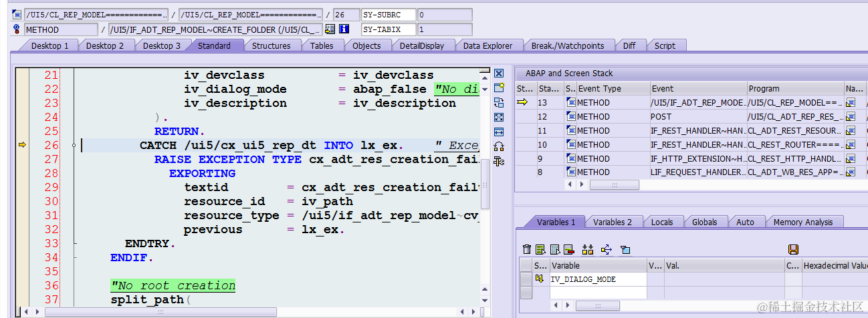Click the program icon beside /UI5/CL_REP_MODEL field
The width and height of the screenshot is (868, 318).
click(17, 15)
